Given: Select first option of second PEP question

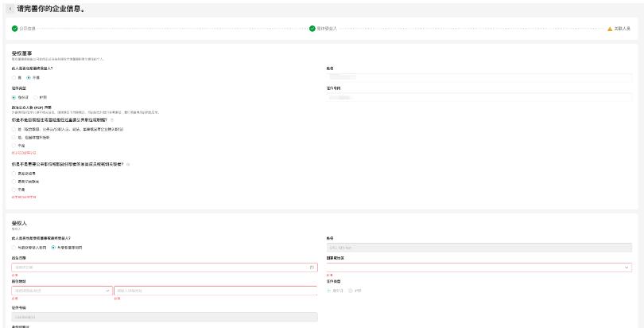Looking at the screenshot, I should (14, 174).
